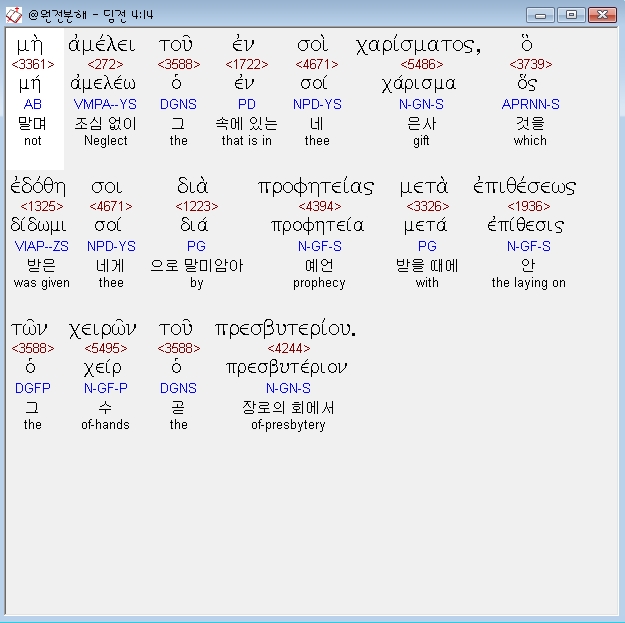The width and height of the screenshot is (625, 623).
Task: Close the 원전분해 window
Action: (x=602, y=15)
